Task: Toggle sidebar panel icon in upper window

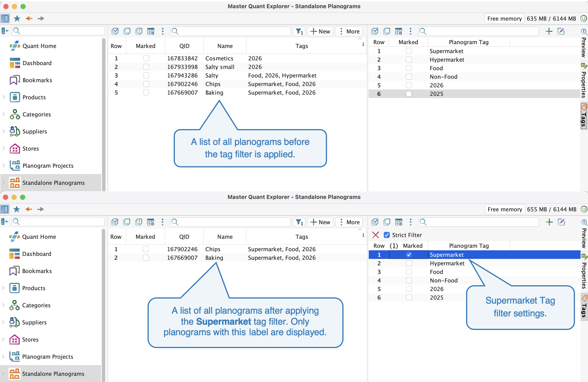Action: pos(5,19)
